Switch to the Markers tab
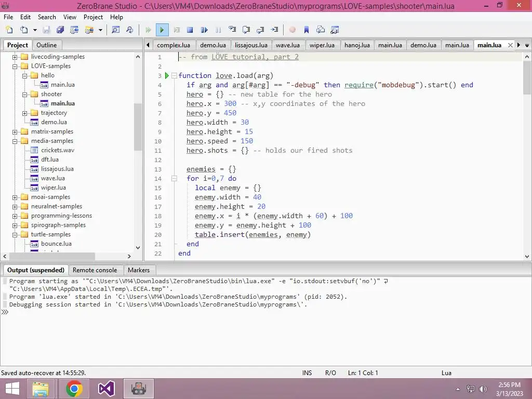This screenshot has height=399, width=532. tap(139, 270)
